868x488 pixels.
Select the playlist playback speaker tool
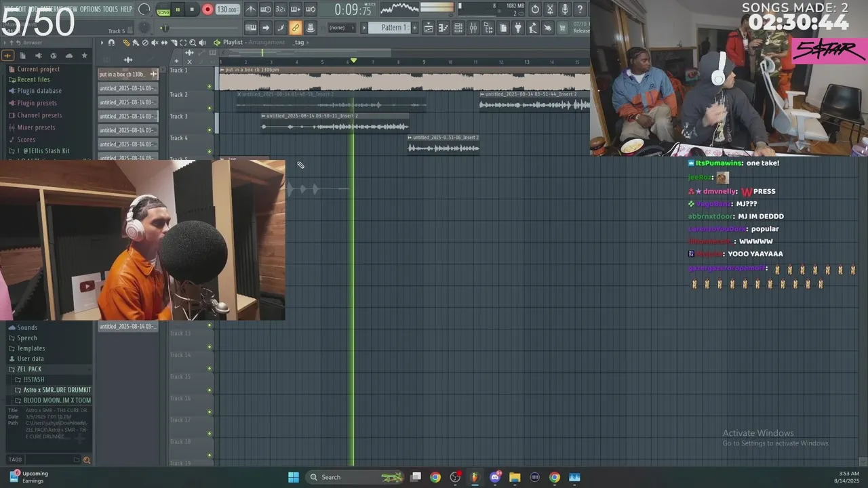click(202, 43)
